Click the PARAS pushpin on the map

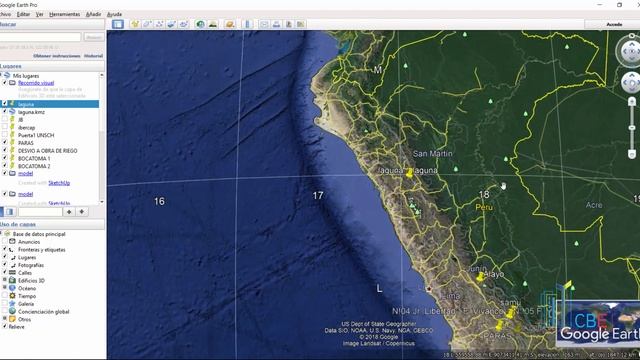500,325
